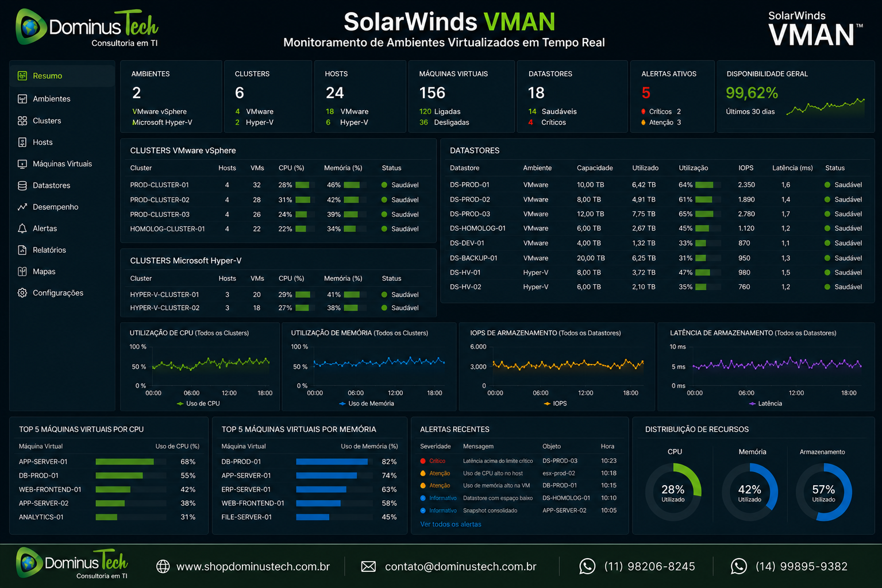
Task: Click the Máquinas Virtuais monitor icon
Action: point(22,164)
